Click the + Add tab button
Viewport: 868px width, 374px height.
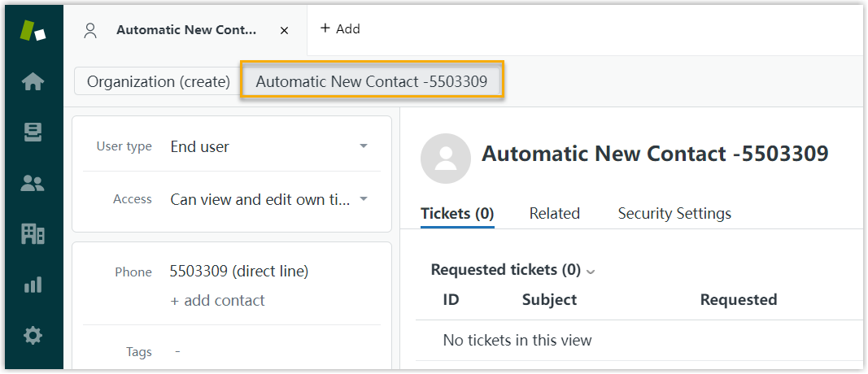click(340, 29)
